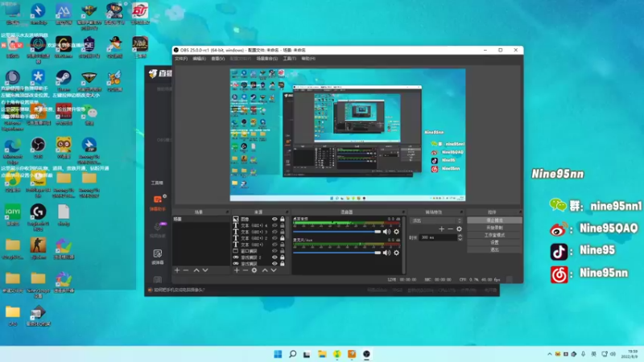Open 帮助(H) menu in OBS
644x362 pixels.
point(308,59)
